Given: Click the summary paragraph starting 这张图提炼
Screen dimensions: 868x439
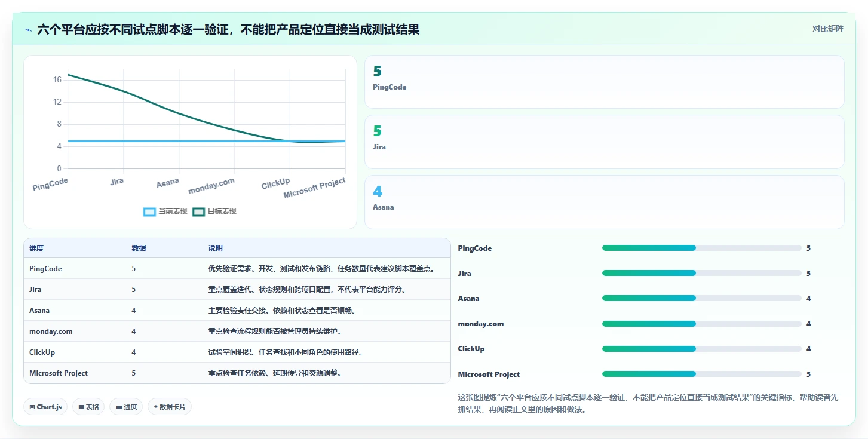Looking at the screenshot, I should pos(648,404).
